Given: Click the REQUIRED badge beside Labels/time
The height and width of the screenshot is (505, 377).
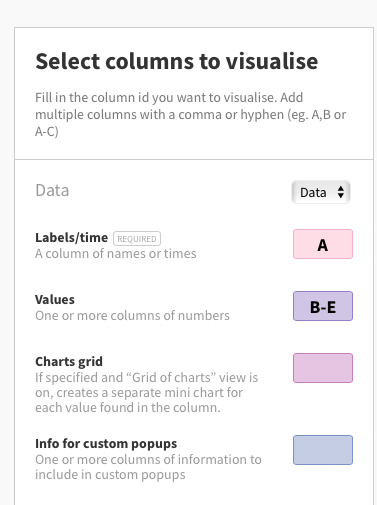Looking at the screenshot, I should [x=137, y=239].
